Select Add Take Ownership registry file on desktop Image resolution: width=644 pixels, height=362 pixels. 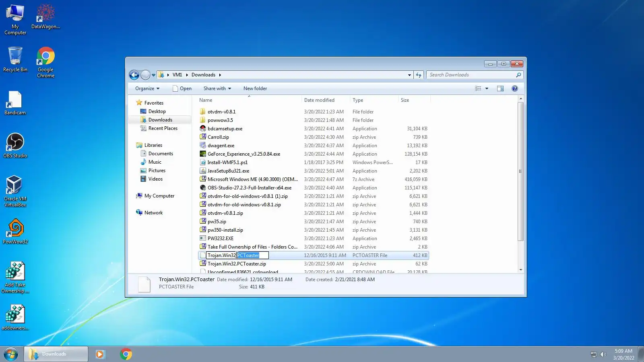point(15,278)
